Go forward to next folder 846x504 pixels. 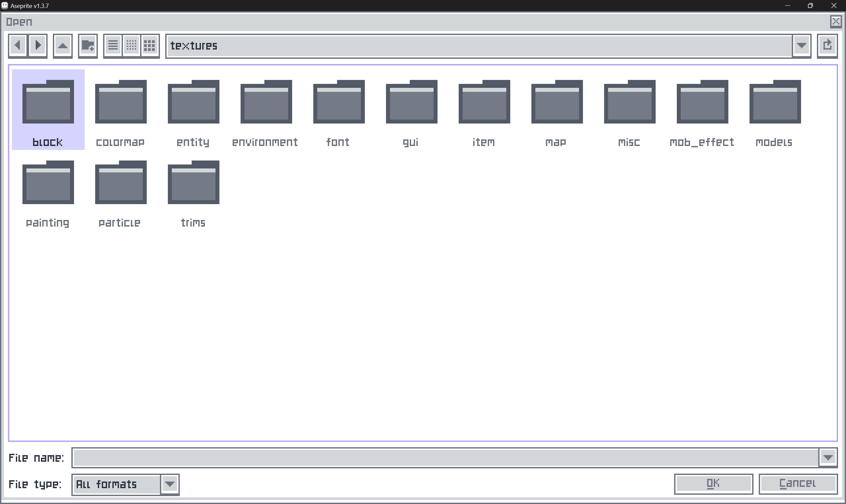click(x=38, y=45)
